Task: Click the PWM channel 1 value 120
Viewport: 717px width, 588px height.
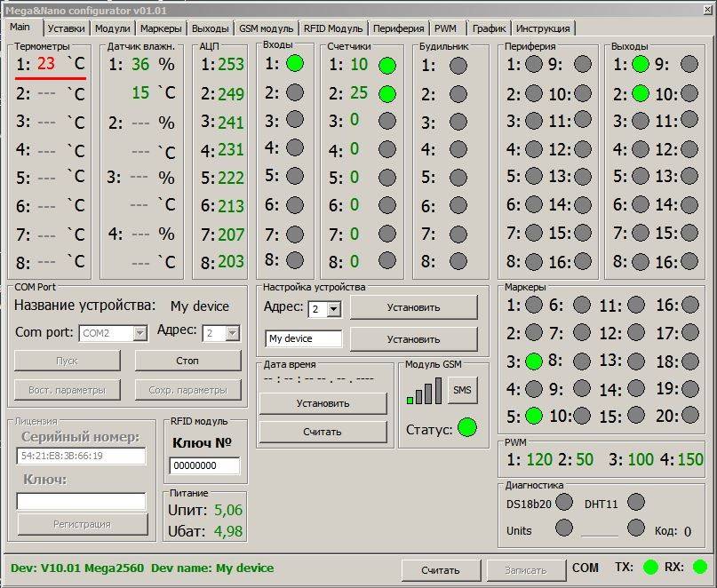Action: (539, 460)
